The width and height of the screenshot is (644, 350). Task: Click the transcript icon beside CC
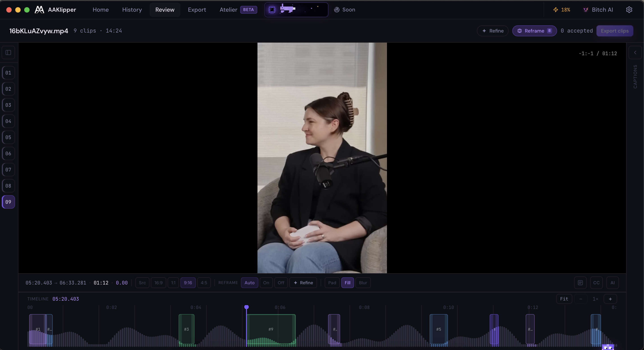coord(580,283)
